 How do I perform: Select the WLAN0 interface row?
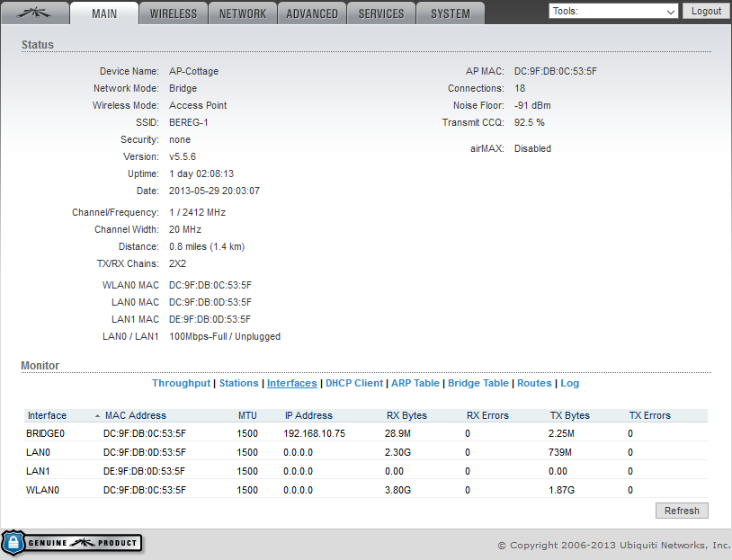[x=366, y=490]
